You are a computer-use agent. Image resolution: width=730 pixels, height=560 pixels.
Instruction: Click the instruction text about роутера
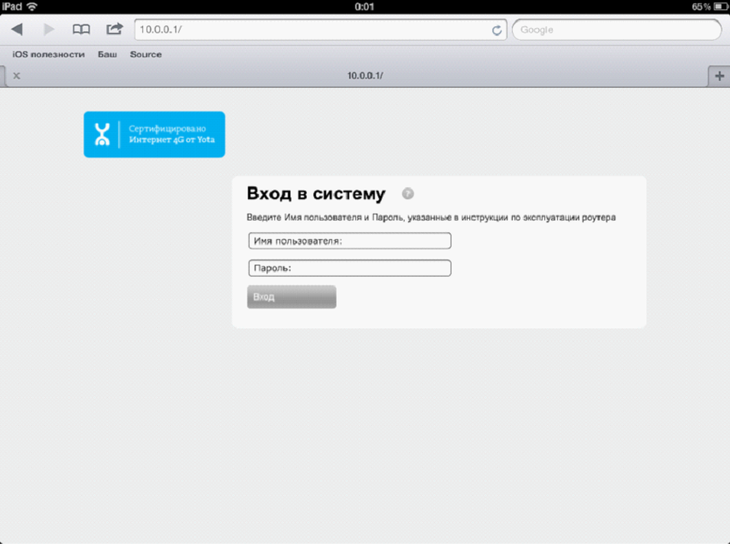click(431, 217)
